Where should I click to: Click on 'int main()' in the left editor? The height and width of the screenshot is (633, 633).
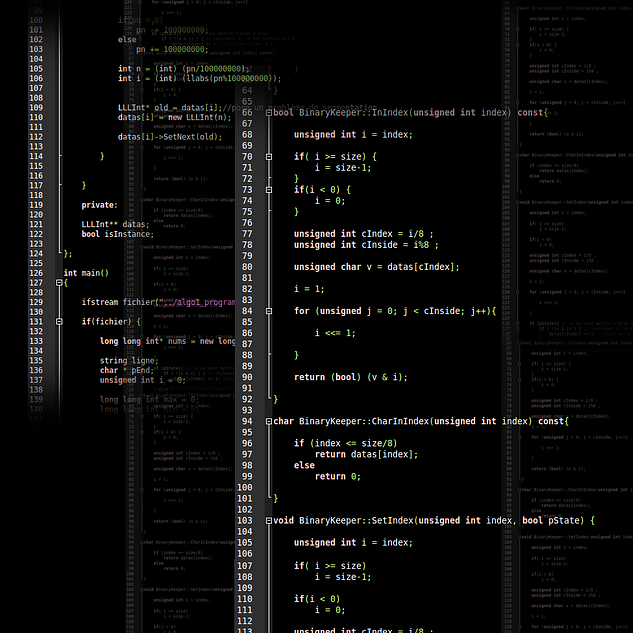85,273
